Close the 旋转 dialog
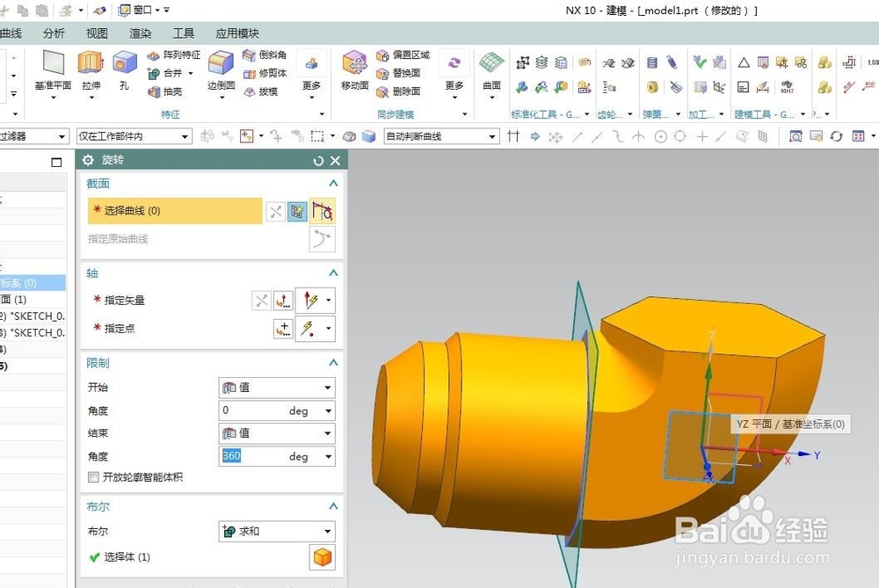 tap(335, 161)
